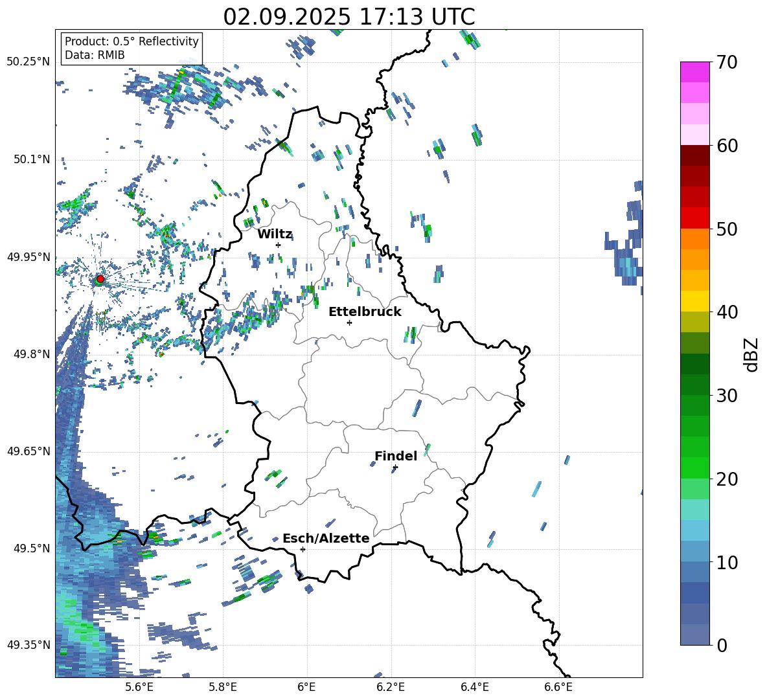
Task: Click the colorbar tick label 60
Action: pyautogui.click(x=727, y=146)
